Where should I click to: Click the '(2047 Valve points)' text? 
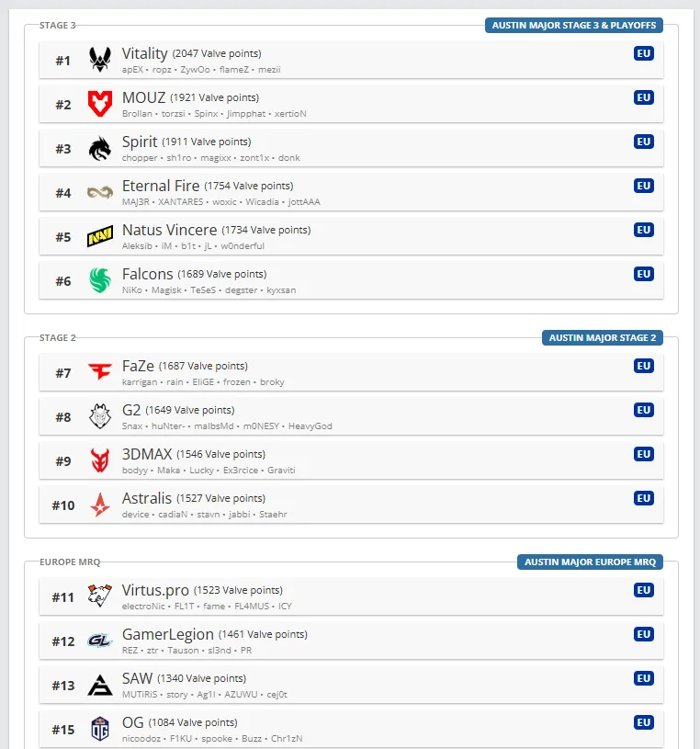217,53
